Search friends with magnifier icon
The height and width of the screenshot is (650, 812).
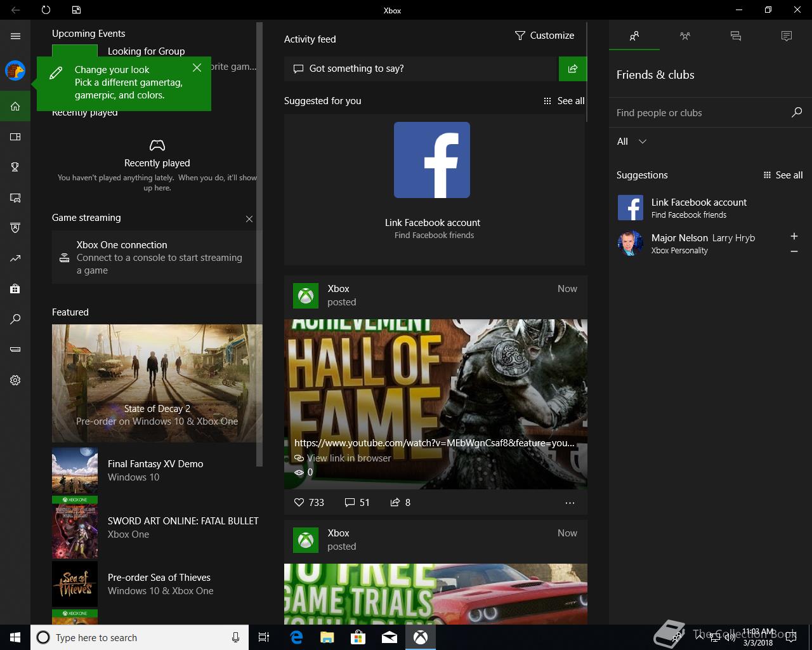[797, 112]
